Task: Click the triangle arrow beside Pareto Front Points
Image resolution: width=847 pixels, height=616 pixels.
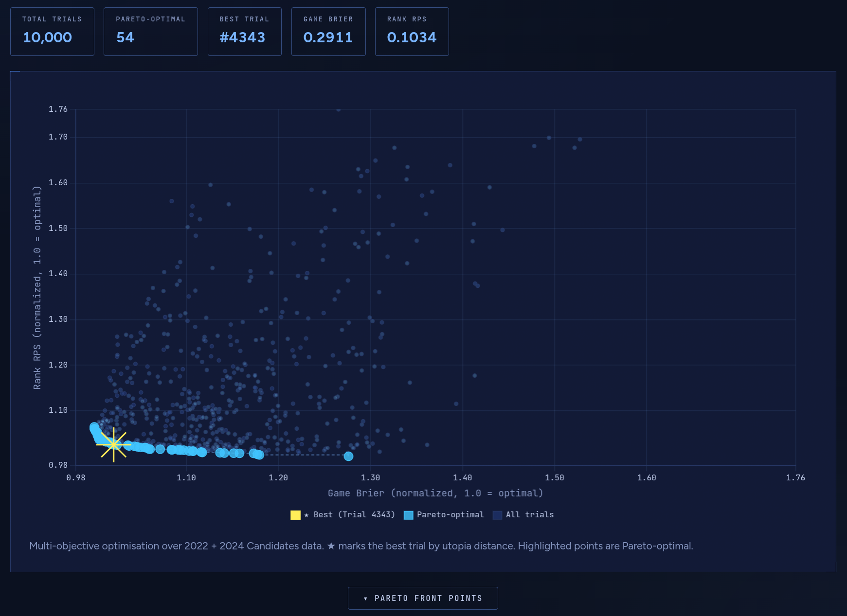Action: pyautogui.click(x=365, y=598)
